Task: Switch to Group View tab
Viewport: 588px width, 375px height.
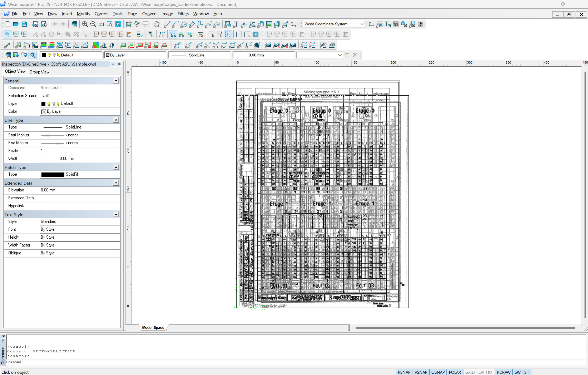Action: (40, 72)
